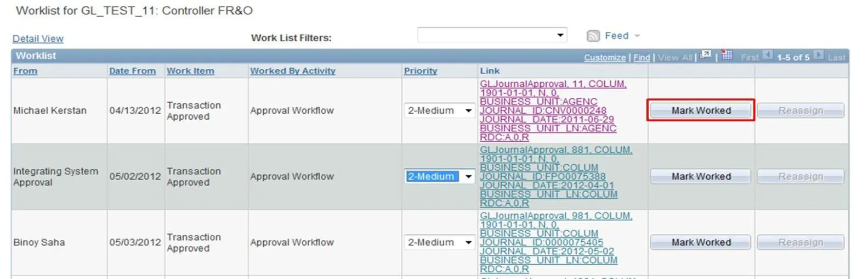The image size is (868, 279).
Task: Click Reassign for Integrating System Approval row
Action: [x=801, y=176]
